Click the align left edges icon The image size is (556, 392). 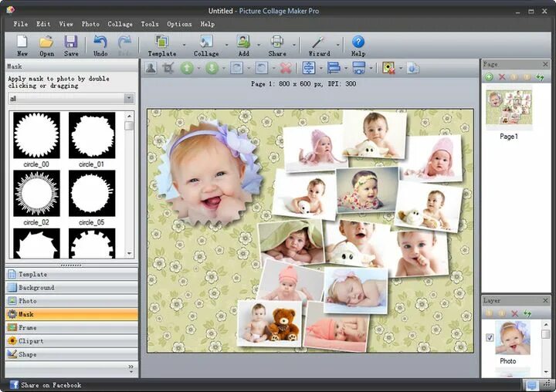(x=334, y=68)
